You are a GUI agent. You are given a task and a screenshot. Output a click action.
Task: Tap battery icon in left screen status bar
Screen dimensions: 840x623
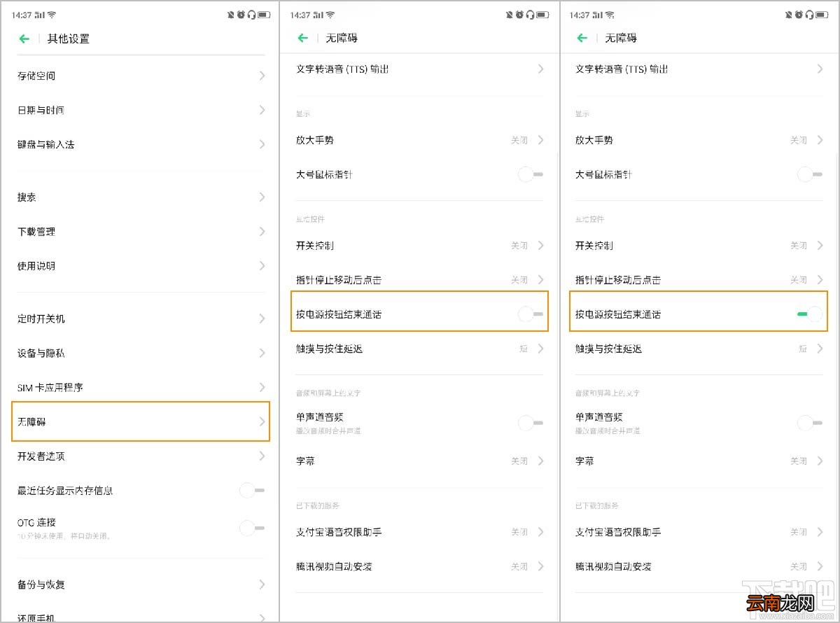(264, 15)
